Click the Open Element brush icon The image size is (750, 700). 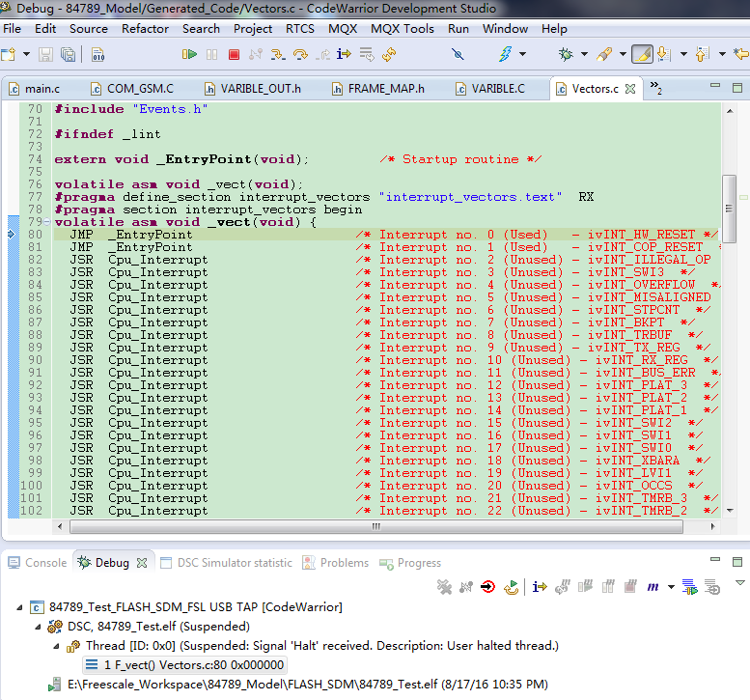[x=604, y=54]
